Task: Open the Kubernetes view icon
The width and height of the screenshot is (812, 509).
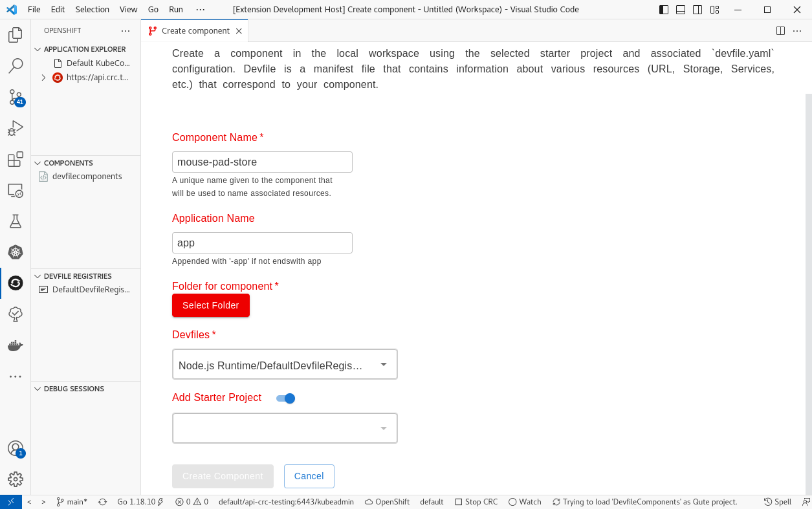Action: pyautogui.click(x=16, y=252)
